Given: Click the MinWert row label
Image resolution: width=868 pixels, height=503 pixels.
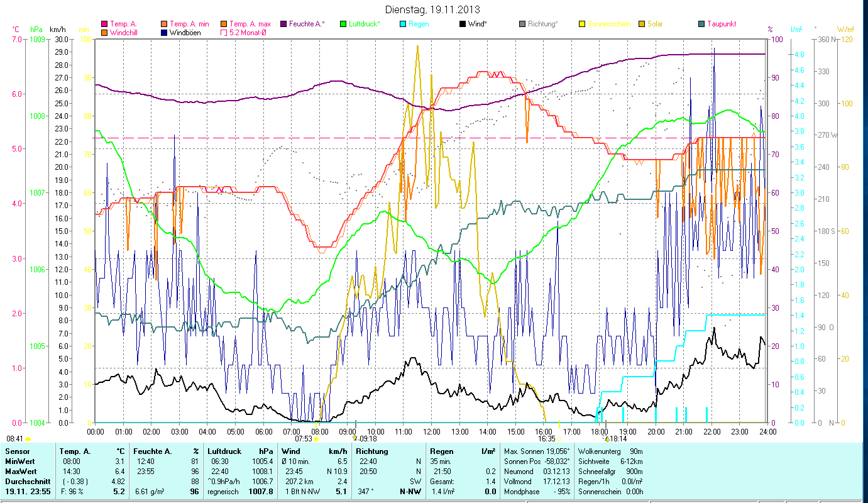Looking at the screenshot, I should [x=20, y=462].
